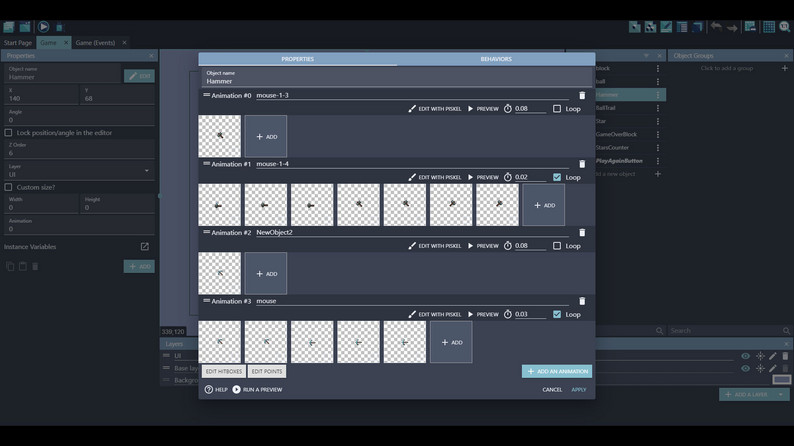Toggle the objects editor icon in the top right toolbar
The height and width of the screenshot is (446, 794).
pos(634,27)
